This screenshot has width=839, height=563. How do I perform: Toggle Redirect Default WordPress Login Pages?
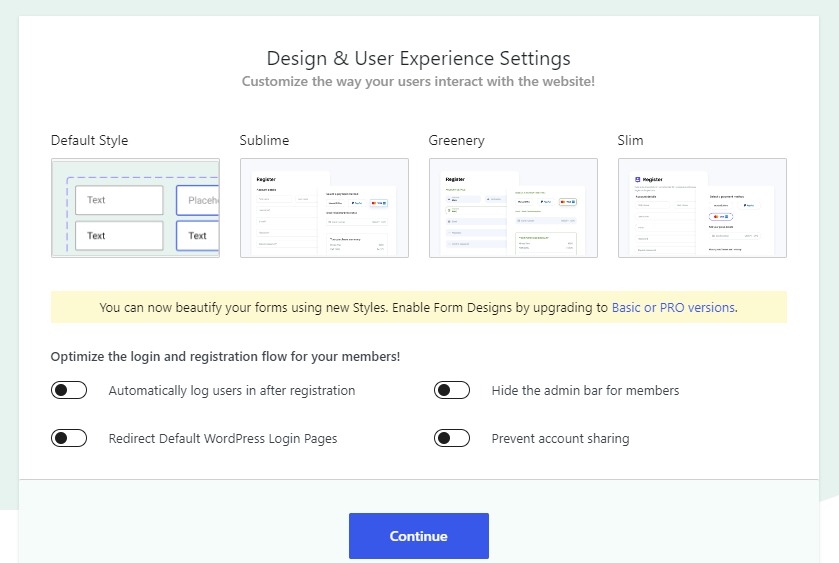tap(69, 438)
